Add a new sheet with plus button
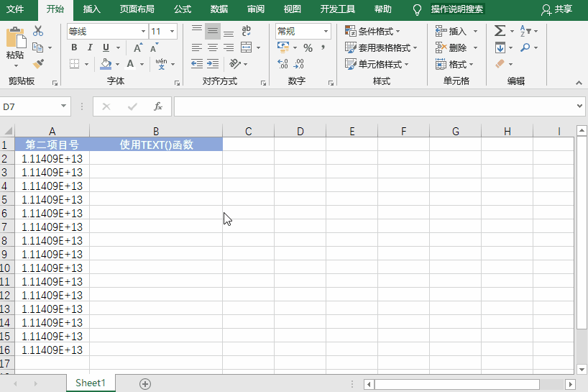 click(x=145, y=384)
